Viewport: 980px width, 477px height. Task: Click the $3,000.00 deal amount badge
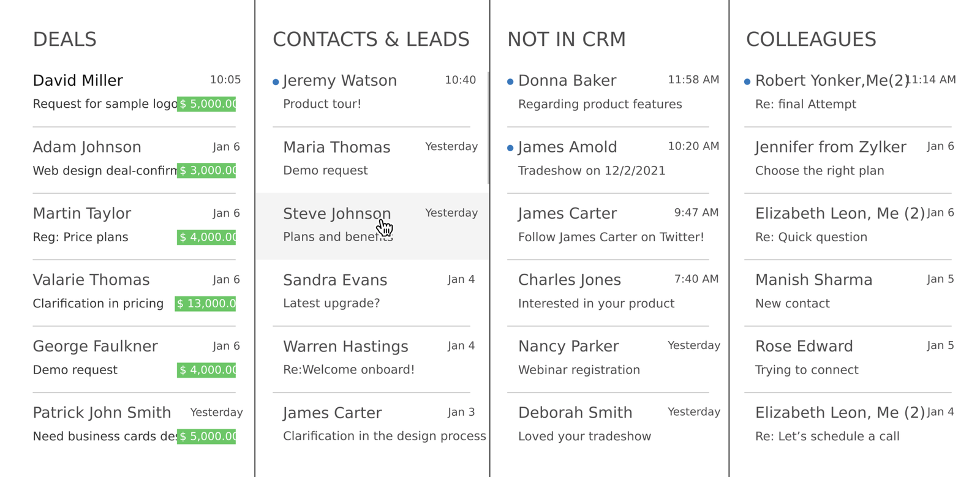(x=206, y=170)
